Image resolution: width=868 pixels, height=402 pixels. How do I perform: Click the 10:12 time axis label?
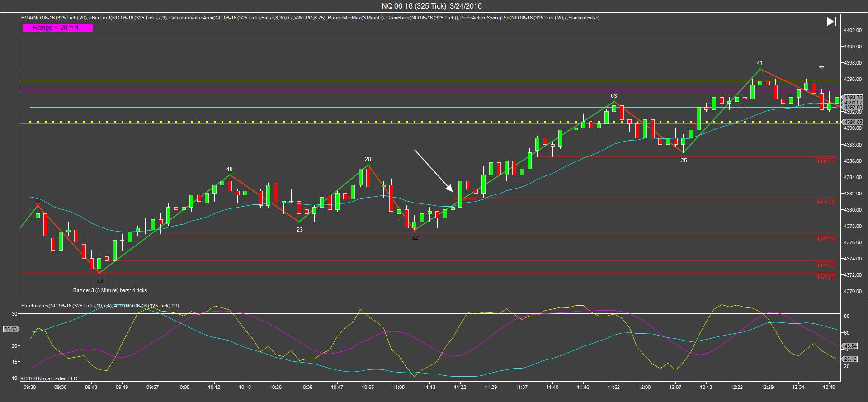tap(214, 387)
